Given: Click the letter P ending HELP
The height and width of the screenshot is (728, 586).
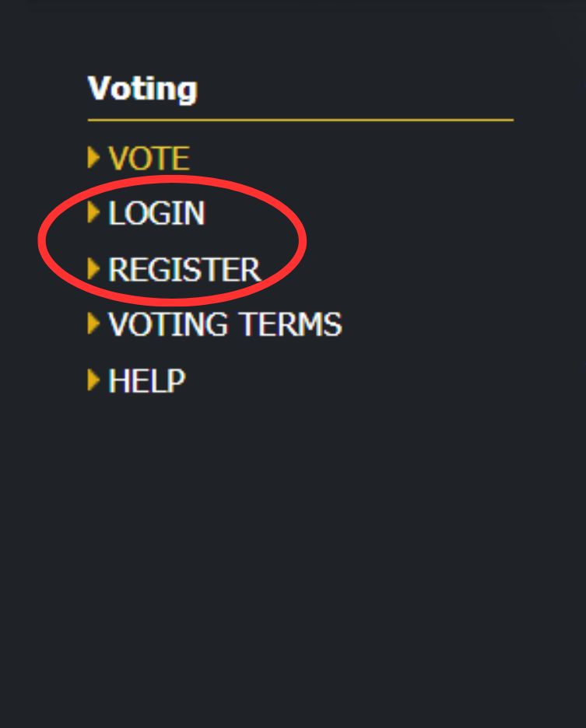Looking at the screenshot, I should point(176,380).
